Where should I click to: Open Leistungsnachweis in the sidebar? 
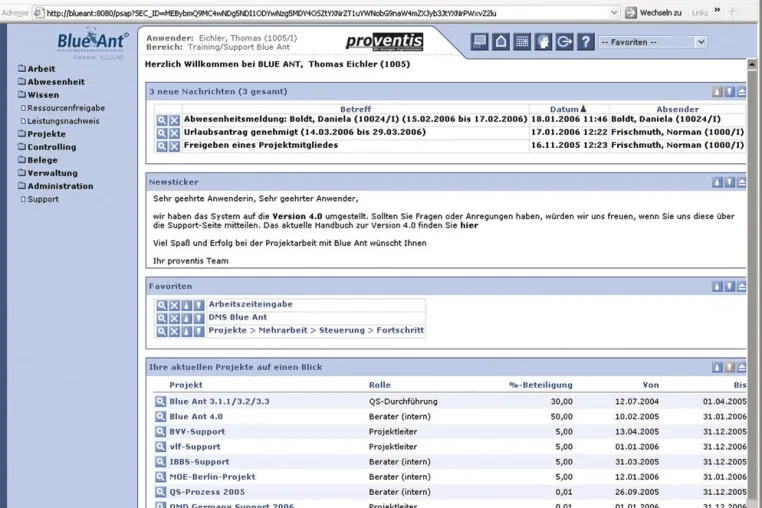[60, 121]
